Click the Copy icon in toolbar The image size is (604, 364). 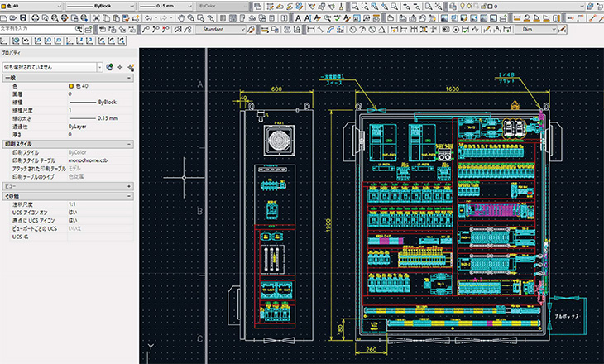(106, 17)
